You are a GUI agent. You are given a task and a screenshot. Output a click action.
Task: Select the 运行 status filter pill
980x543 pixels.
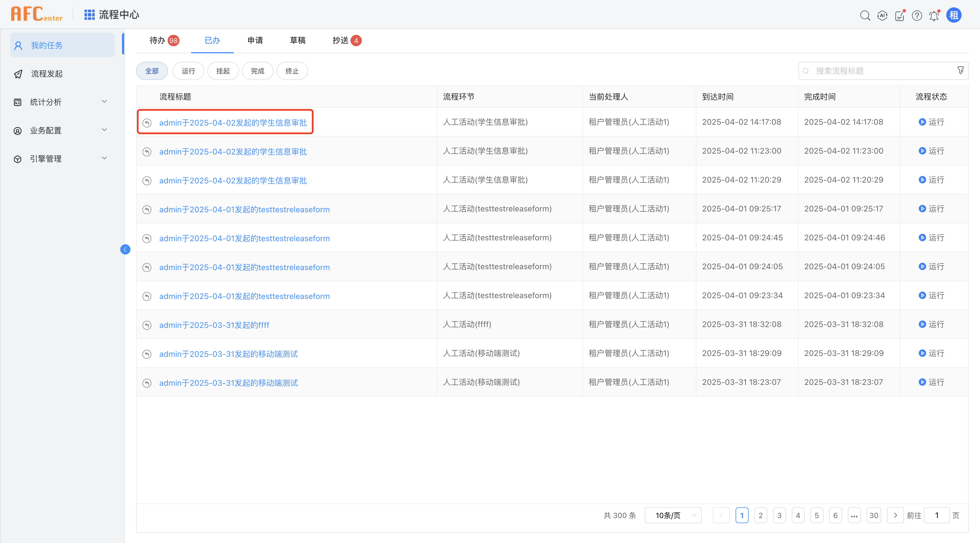[188, 71]
